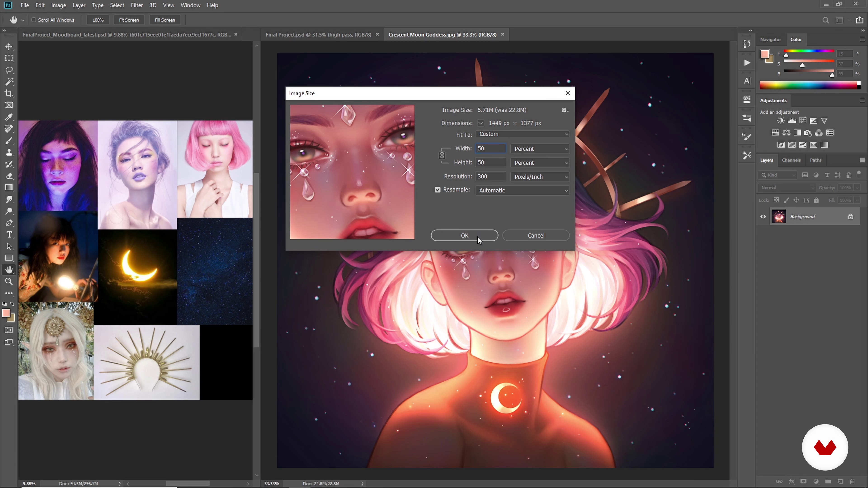The height and width of the screenshot is (488, 868).
Task: Open the Edit Toolbar three-dots menu
Action: click(9, 293)
